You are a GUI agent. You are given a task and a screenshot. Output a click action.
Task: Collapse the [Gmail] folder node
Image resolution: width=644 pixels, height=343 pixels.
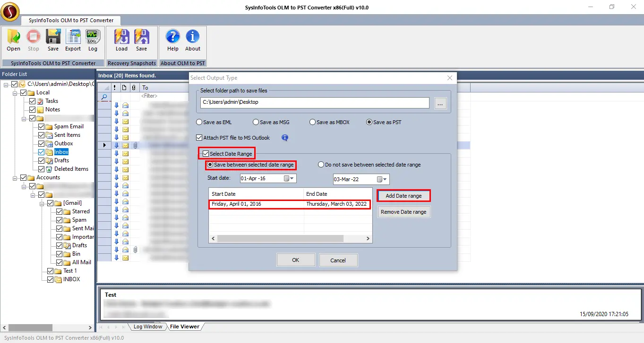pos(42,203)
